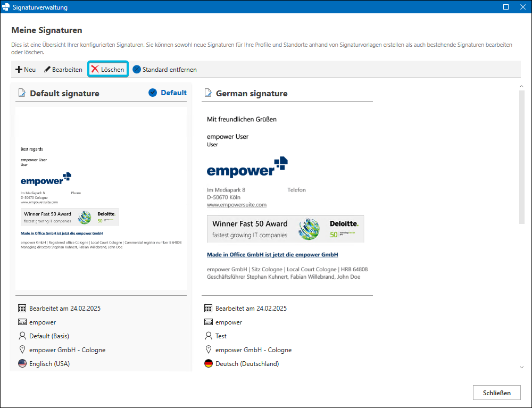Click Made in Office GmbH link in German signature
532x408 pixels.
pos(272,254)
